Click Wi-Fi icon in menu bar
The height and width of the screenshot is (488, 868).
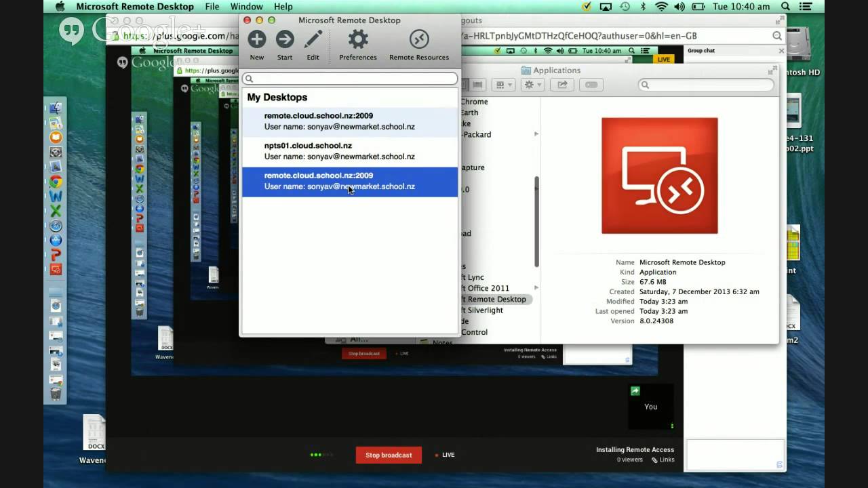click(661, 7)
